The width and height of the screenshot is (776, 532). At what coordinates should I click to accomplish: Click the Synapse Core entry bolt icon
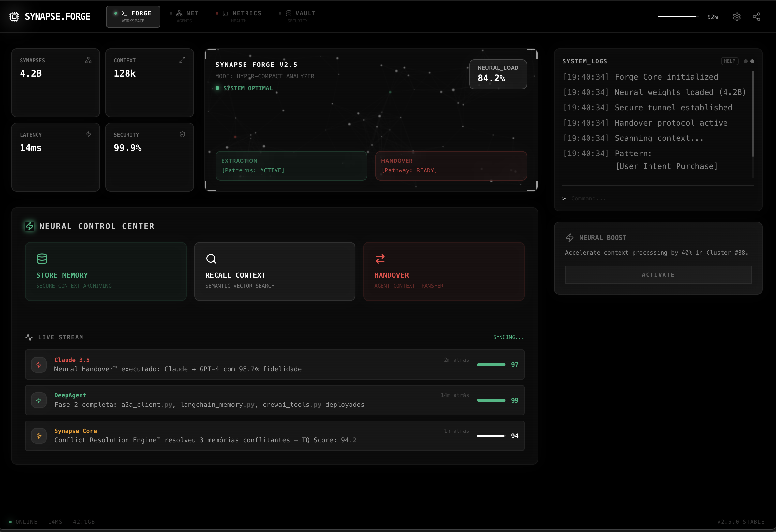[39, 436]
